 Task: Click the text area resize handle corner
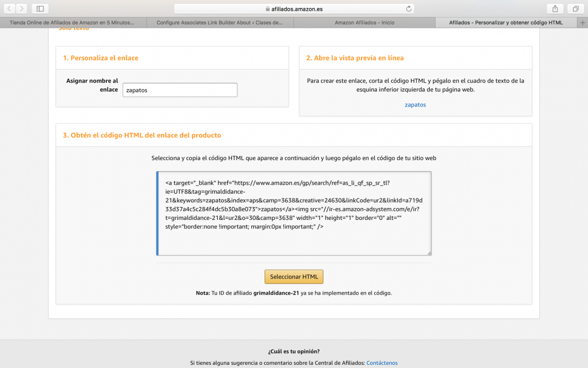click(429, 253)
